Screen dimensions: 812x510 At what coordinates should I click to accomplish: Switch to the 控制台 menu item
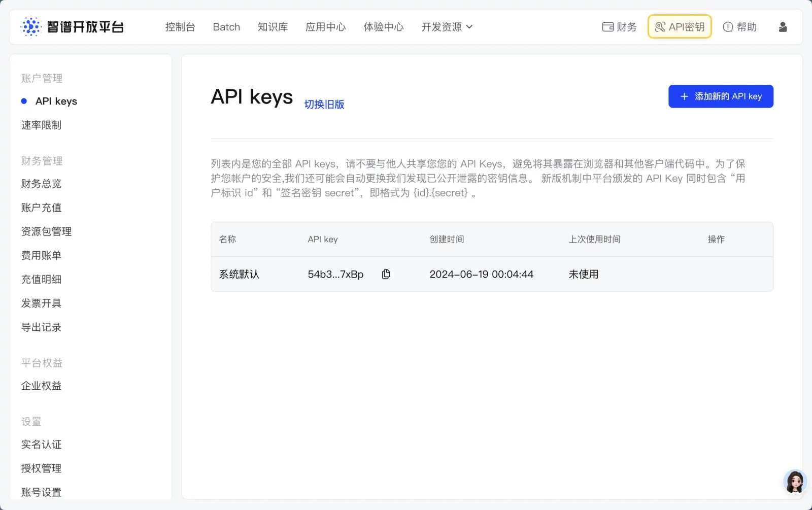coord(180,27)
